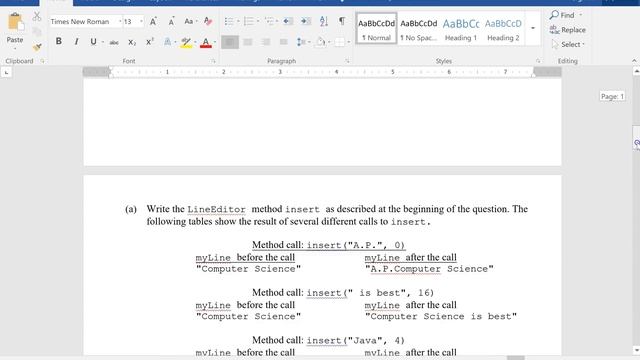Open line and paragraph spacing options
The image size is (640, 360).
(302, 42)
